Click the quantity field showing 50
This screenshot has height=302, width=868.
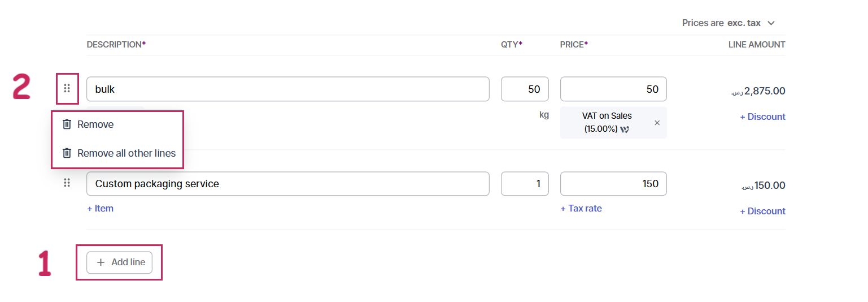(525, 89)
